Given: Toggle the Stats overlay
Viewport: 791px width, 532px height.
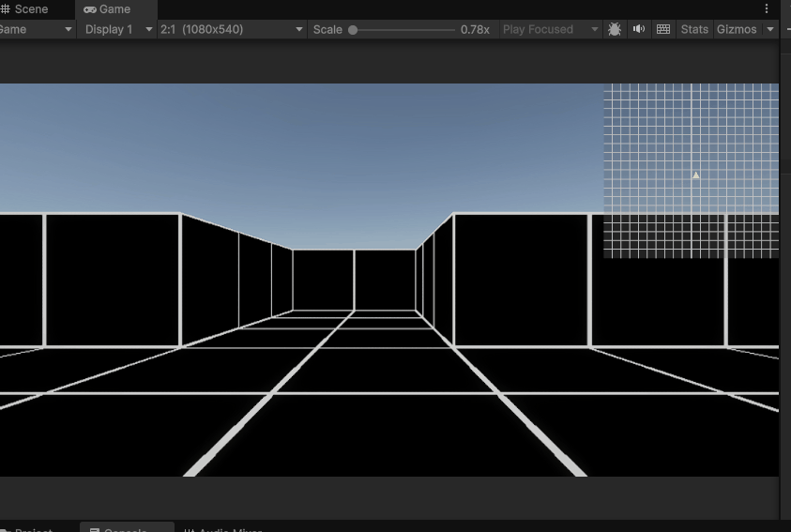Looking at the screenshot, I should [694, 29].
